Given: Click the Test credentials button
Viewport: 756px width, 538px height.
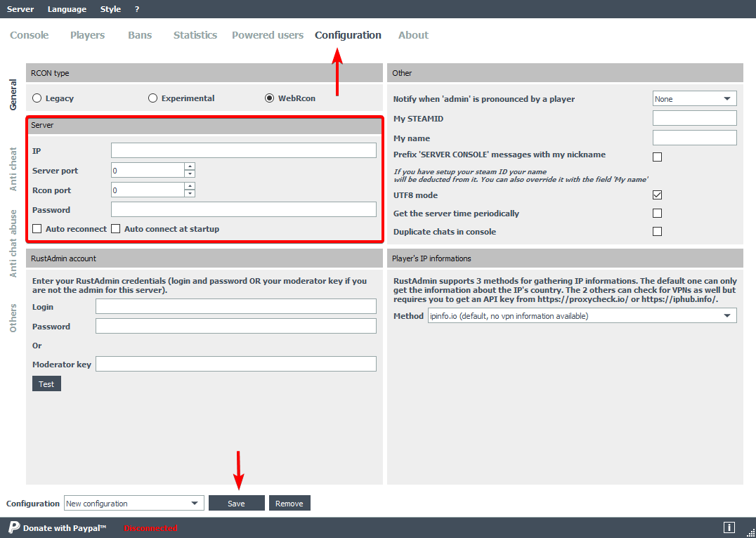Looking at the screenshot, I should point(46,384).
